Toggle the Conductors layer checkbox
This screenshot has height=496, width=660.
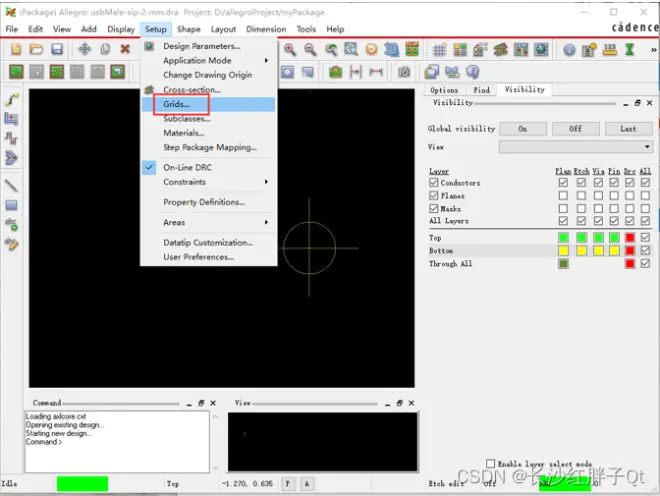pyautogui.click(x=434, y=182)
